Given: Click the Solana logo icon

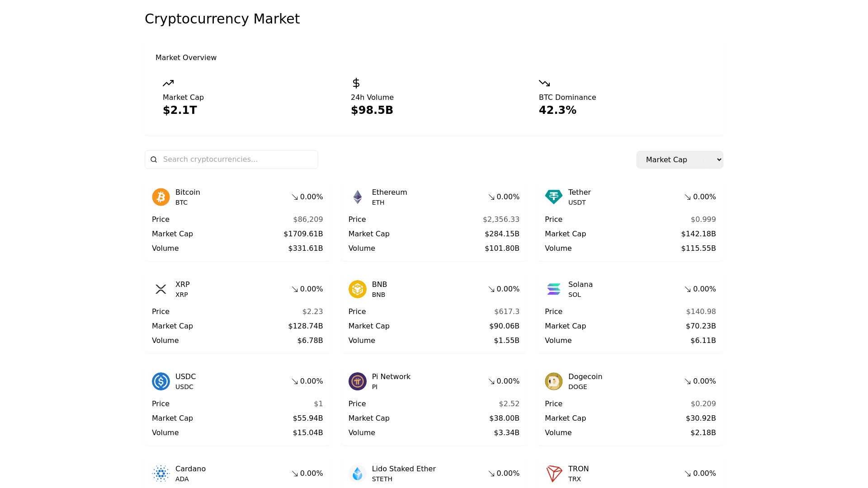Looking at the screenshot, I should click(x=553, y=289).
